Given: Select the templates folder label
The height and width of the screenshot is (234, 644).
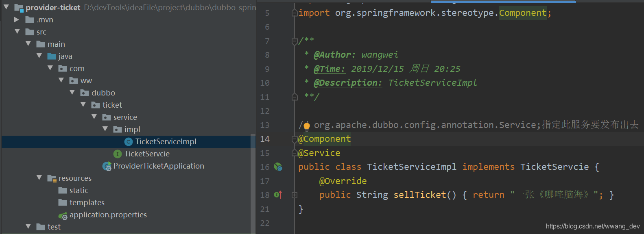Looking at the screenshot, I should [x=87, y=202].
